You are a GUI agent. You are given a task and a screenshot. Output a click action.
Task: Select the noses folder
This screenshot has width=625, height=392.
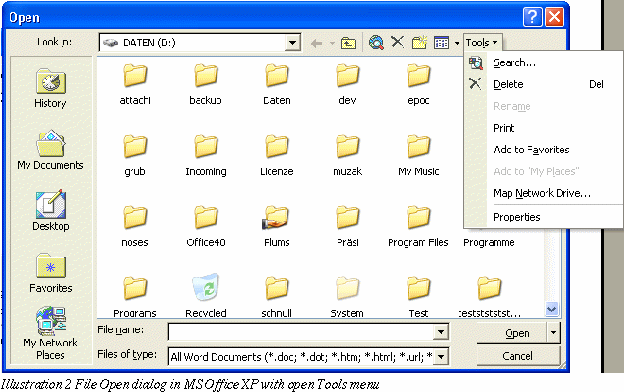(135, 226)
